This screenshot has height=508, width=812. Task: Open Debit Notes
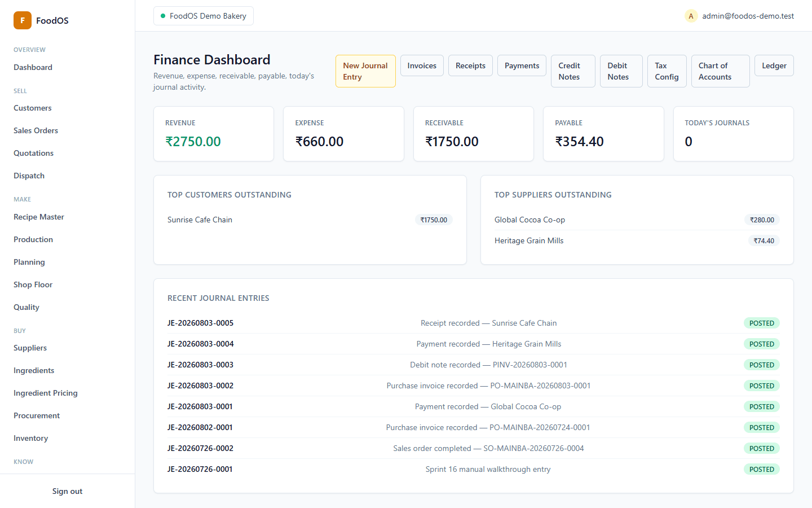(621, 71)
